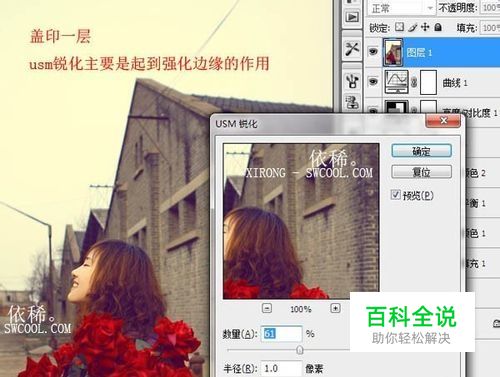Open the Clone Source stamp icon
500x377 pixels.
[x=352, y=102]
